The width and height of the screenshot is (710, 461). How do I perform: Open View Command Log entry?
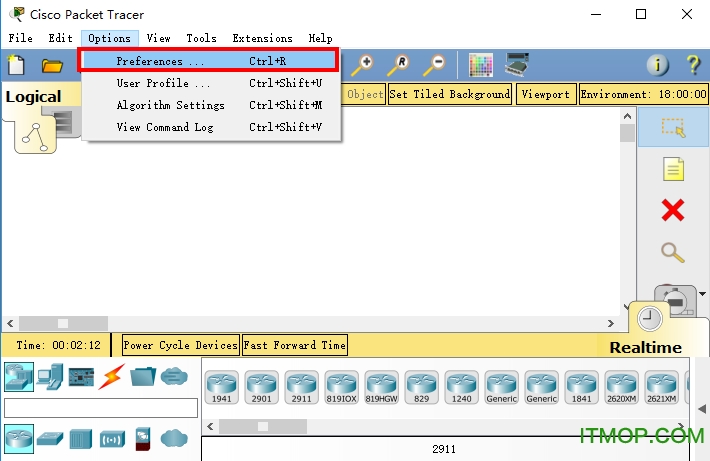point(209,127)
